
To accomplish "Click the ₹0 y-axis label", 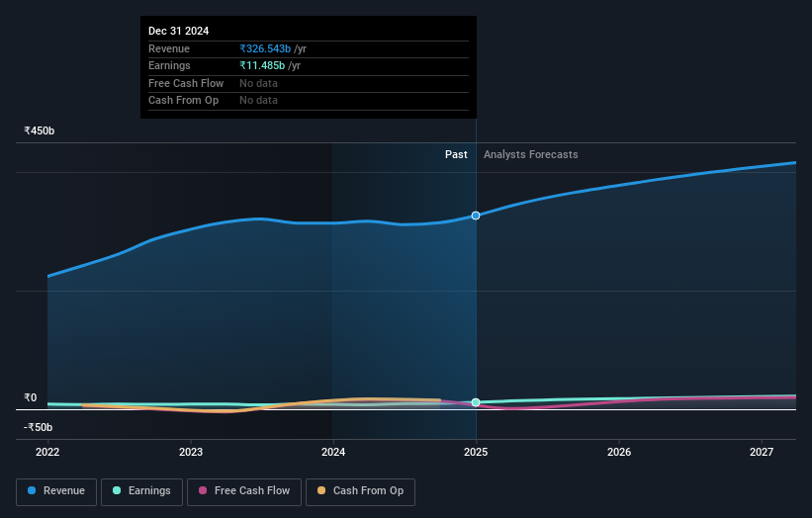I will click(31, 398).
